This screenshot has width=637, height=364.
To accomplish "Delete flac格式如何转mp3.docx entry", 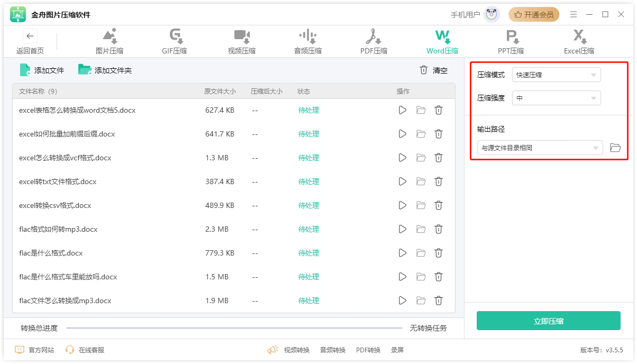I will [439, 229].
